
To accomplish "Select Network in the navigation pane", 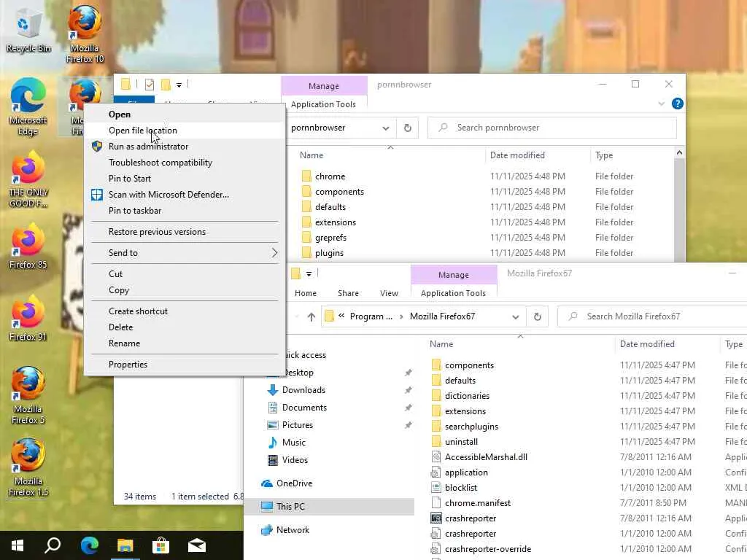I will pyautogui.click(x=293, y=530).
